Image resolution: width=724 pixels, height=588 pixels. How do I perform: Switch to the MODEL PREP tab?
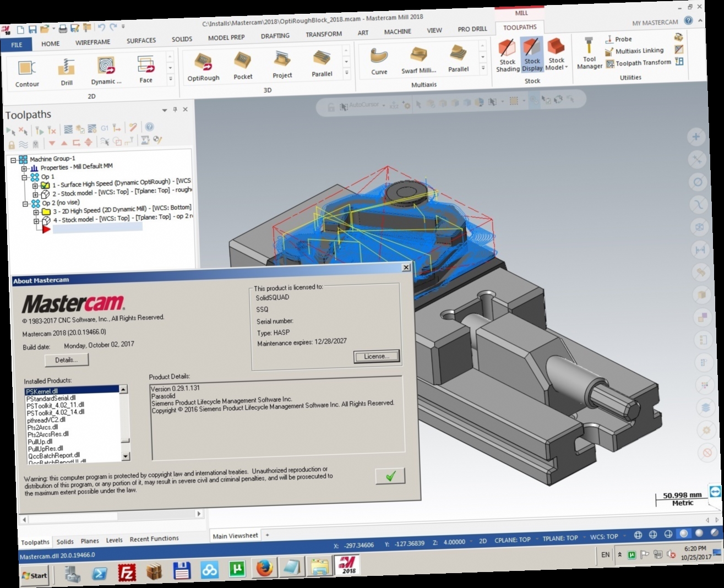pyautogui.click(x=226, y=37)
